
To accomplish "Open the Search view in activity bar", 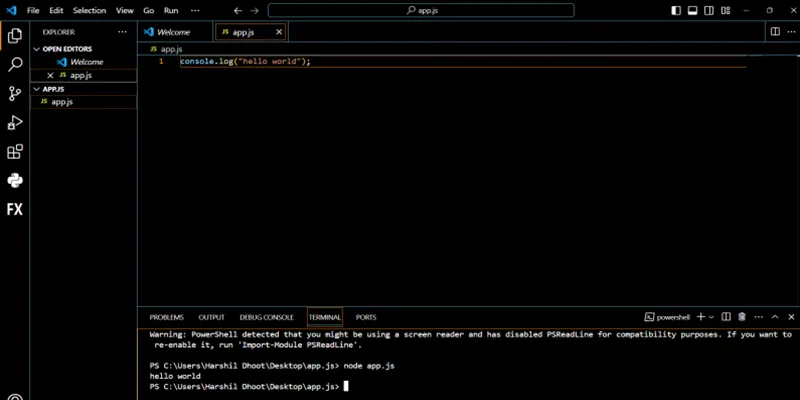I will pos(15,64).
